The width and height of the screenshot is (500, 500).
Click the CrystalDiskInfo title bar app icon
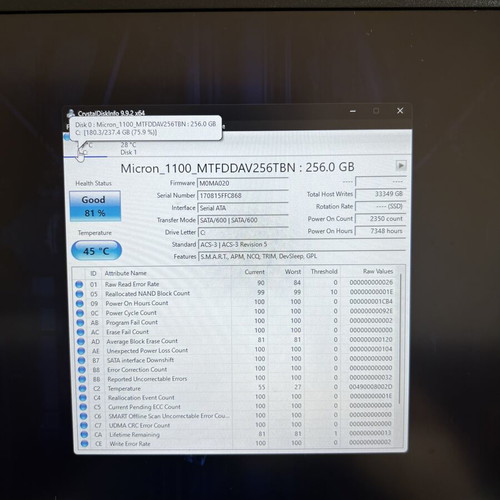tap(71, 113)
